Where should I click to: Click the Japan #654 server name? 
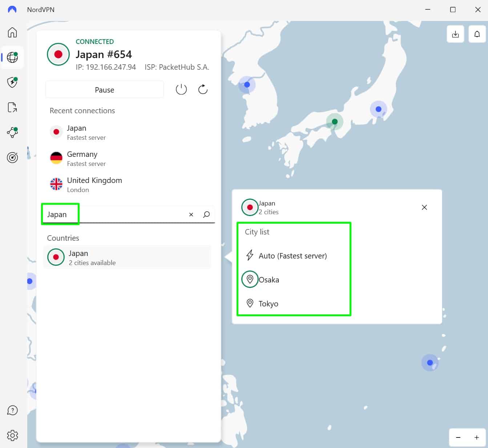coord(104,54)
